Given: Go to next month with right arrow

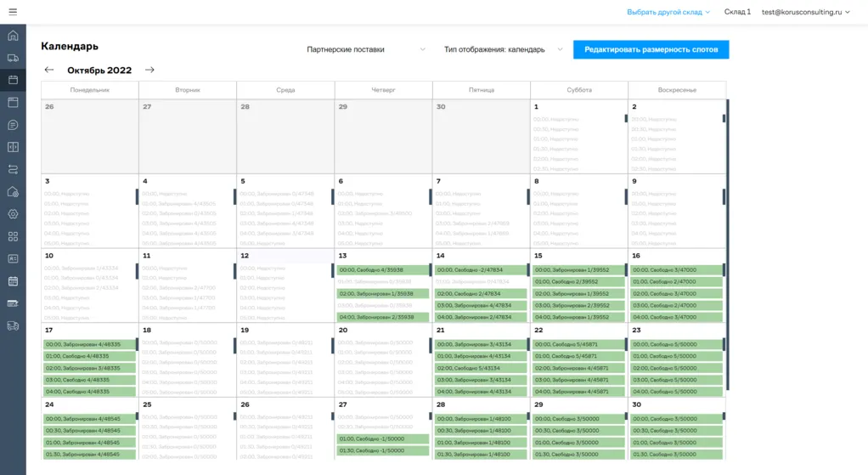Looking at the screenshot, I should 149,70.
